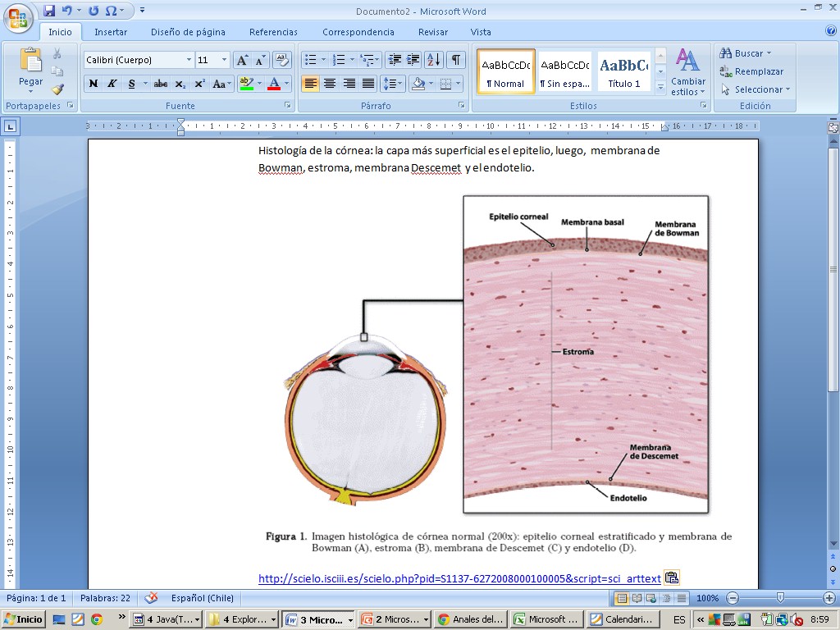Image resolution: width=840 pixels, height=630 pixels.
Task: Open the Diseño de página tab
Action: (x=188, y=32)
